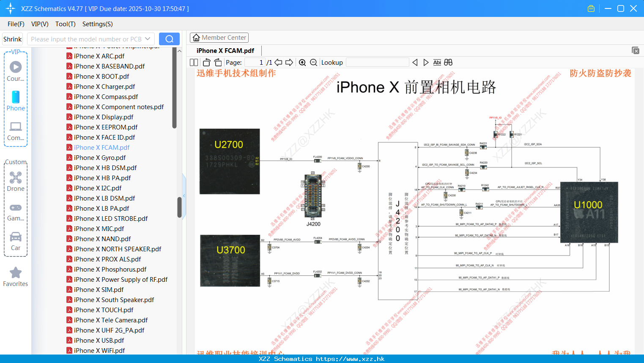Click the page number field
644x363 pixels.
(255, 62)
